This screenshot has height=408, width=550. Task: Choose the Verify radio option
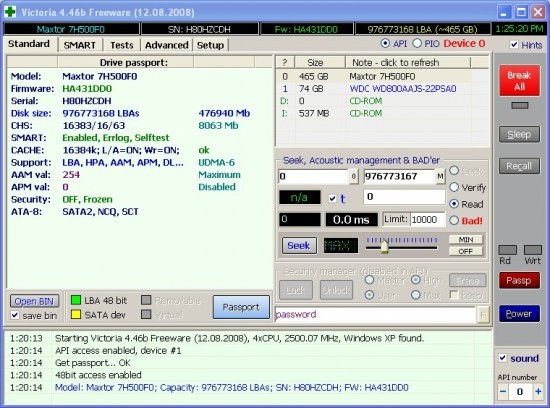pos(454,187)
